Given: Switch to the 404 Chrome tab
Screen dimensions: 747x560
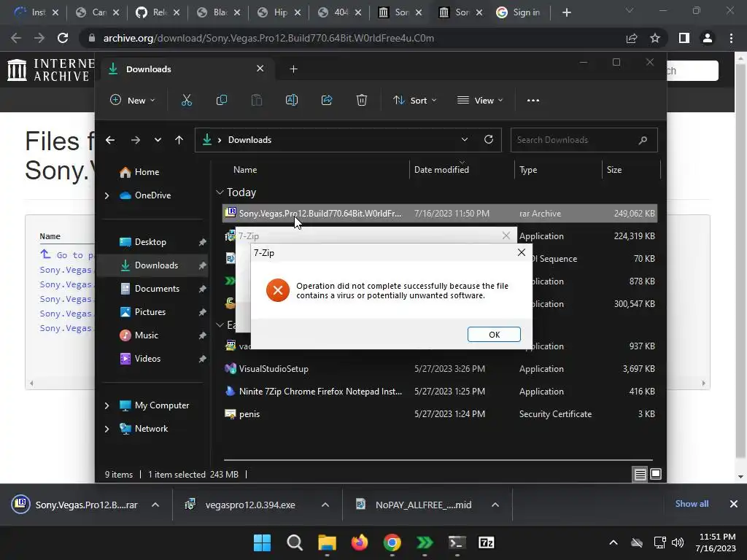Looking at the screenshot, I should 339,12.
